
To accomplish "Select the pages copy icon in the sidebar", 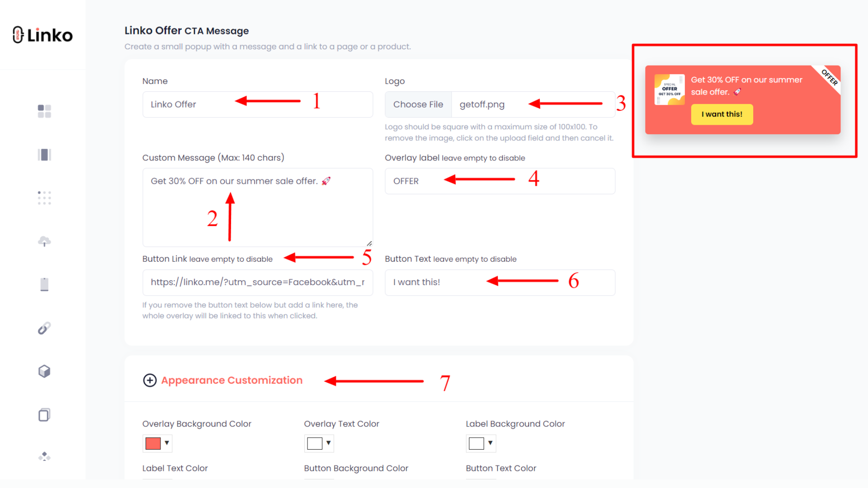I will point(44,414).
